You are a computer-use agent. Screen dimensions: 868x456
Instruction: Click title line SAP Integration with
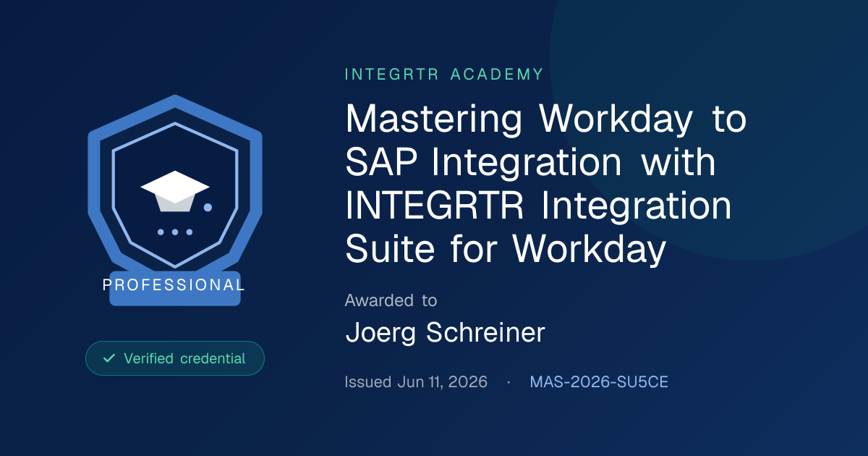530,163
